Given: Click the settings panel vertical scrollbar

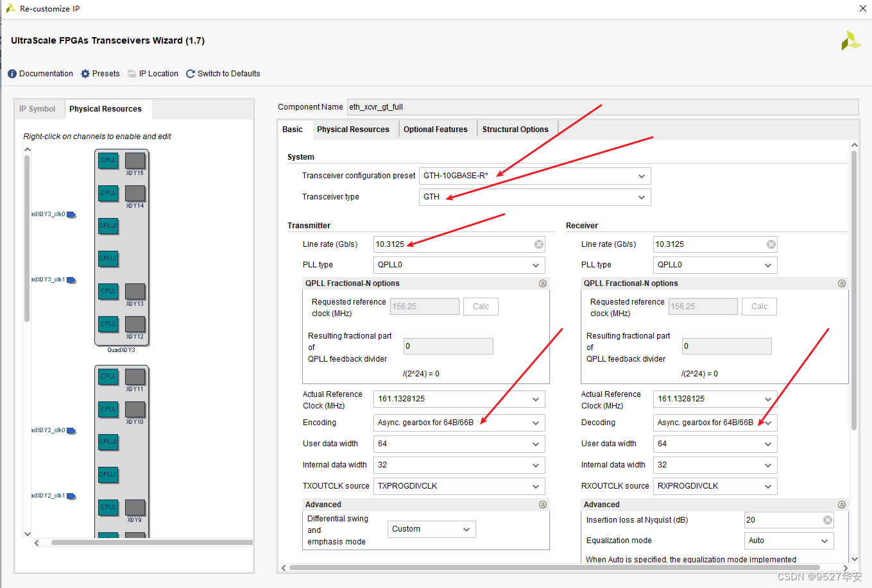Looking at the screenshot, I should (854, 290).
